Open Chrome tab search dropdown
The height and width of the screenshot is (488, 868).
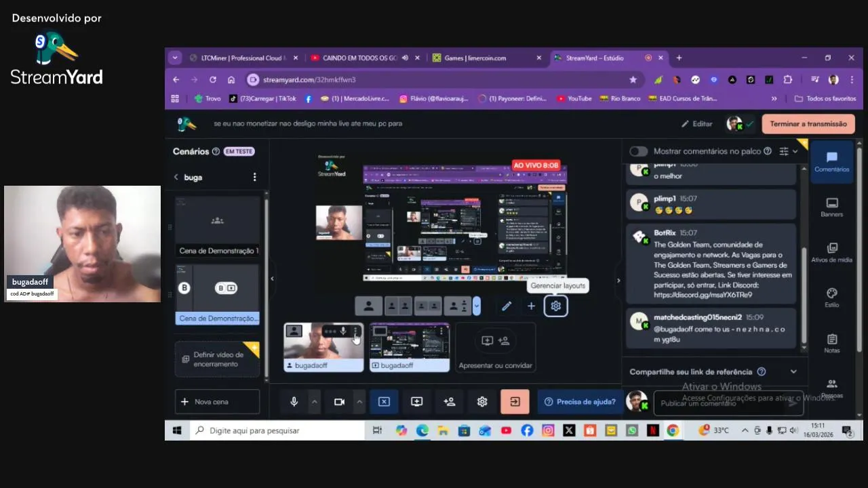pos(175,58)
